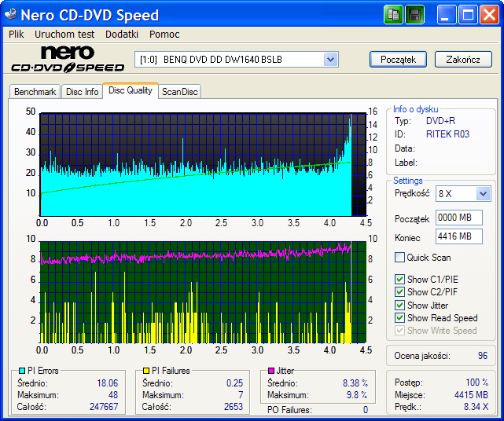This screenshot has height=421, width=504.
Task: Click the PI Errors Całość value 247667
Action: (x=104, y=407)
